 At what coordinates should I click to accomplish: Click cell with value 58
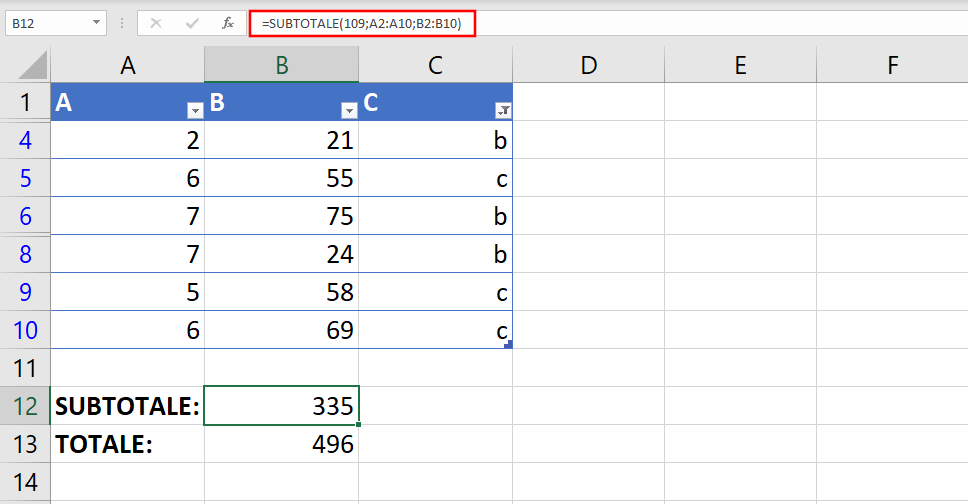point(282,292)
